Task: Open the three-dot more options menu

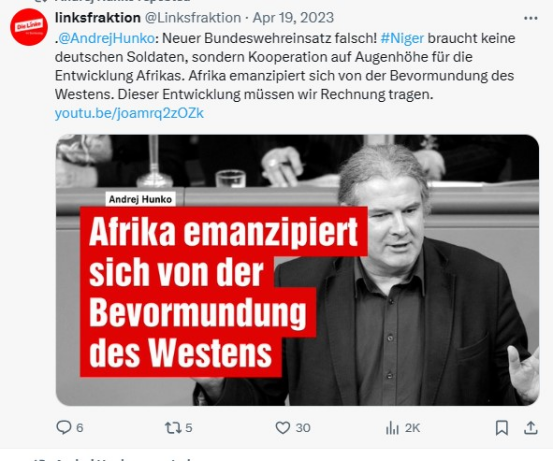Action: pyautogui.click(x=530, y=18)
